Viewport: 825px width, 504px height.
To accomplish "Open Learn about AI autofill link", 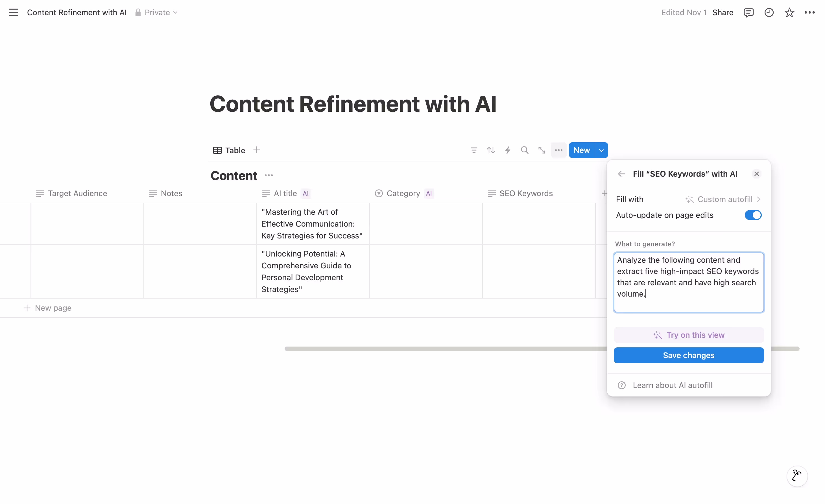I will tap(672, 385).
